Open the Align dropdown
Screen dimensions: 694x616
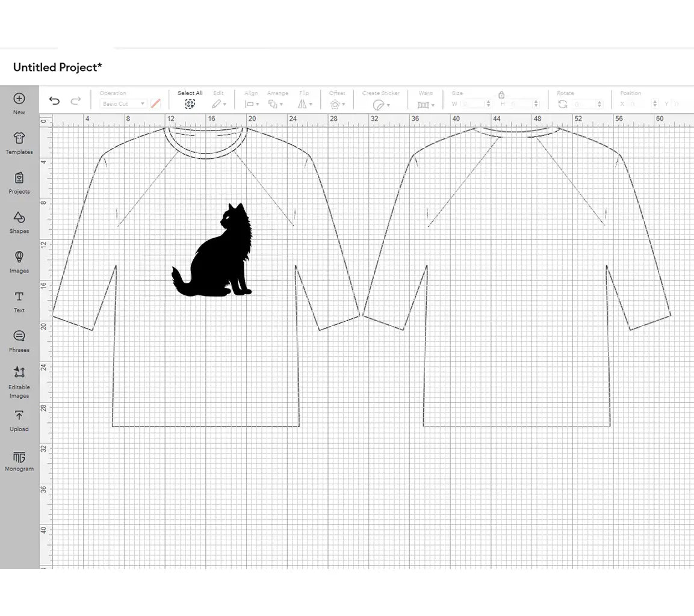tap(252, 104)
